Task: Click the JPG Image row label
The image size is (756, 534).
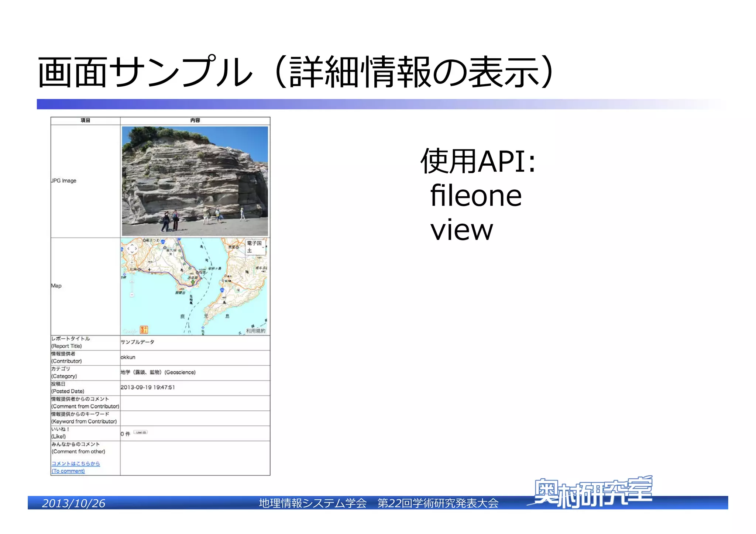Action: tap(63, 180)
